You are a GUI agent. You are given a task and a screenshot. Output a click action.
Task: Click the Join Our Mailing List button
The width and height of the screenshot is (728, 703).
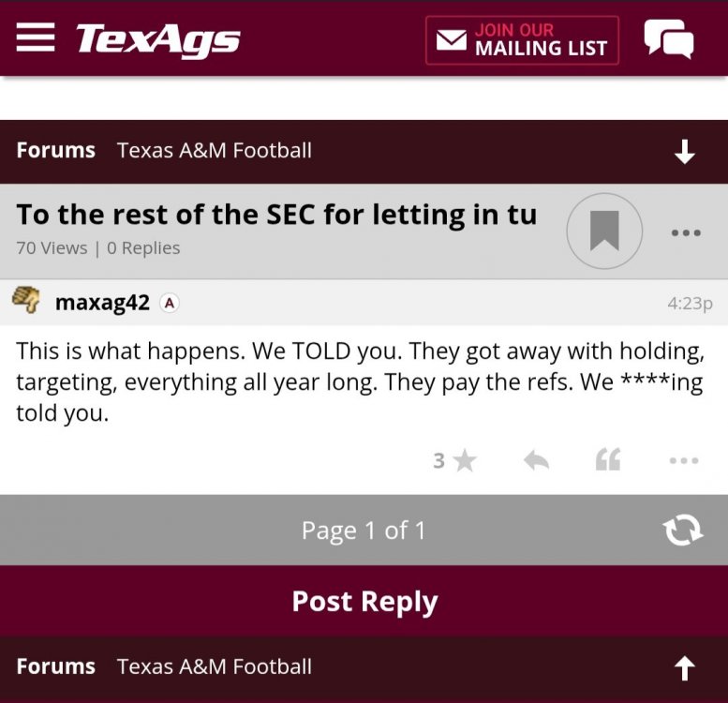click(x=522, y=40)
